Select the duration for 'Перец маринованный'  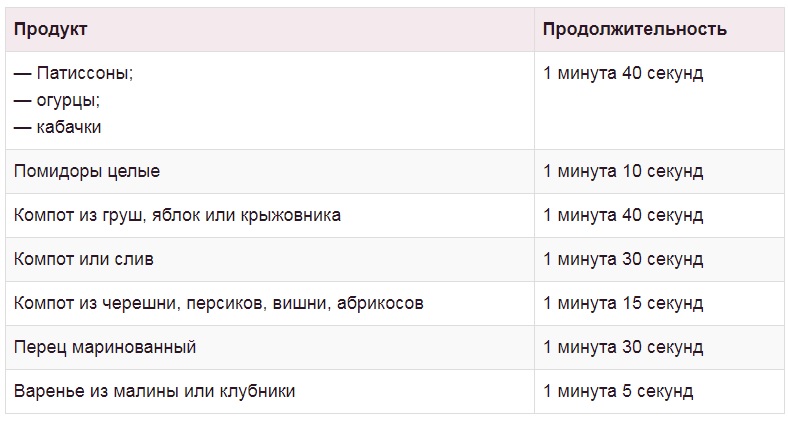(623, 347)
